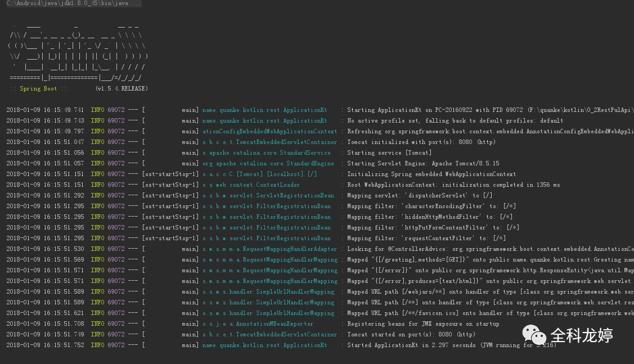
Task: Click the WeChat logo watermark icon
Action: (534, 335)
